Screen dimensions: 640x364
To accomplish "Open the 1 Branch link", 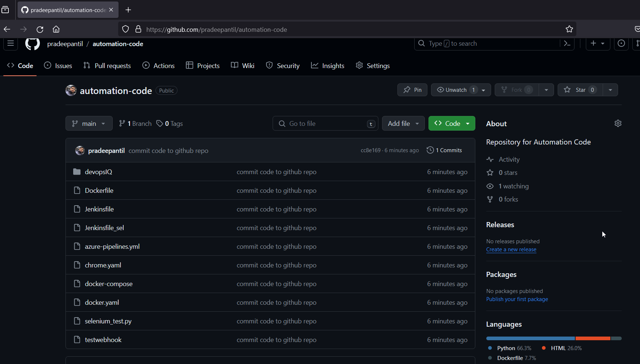I will click(135, 124).
